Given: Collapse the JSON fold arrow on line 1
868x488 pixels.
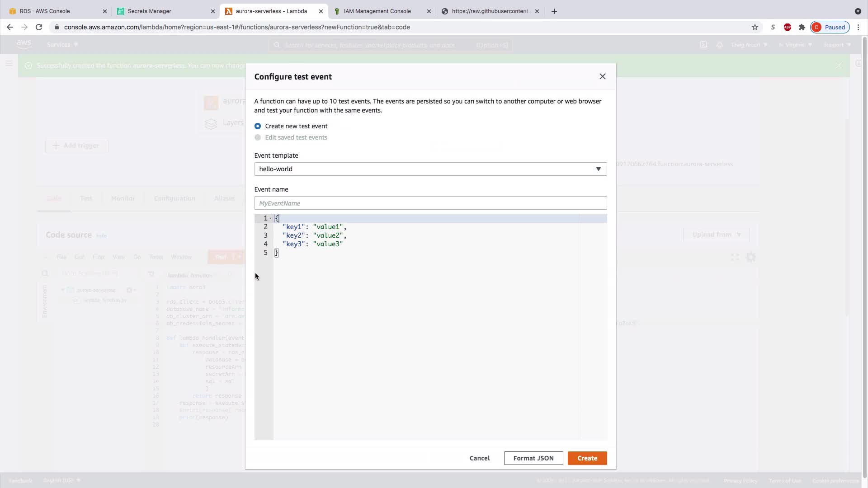Looking at the screenshot, I should pos(270,218).
